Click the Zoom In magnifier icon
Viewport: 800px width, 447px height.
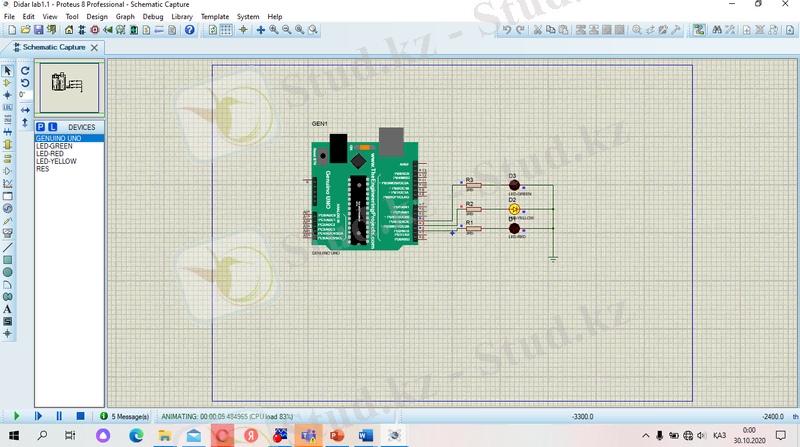pyautogui.click(x=274, y=30)
